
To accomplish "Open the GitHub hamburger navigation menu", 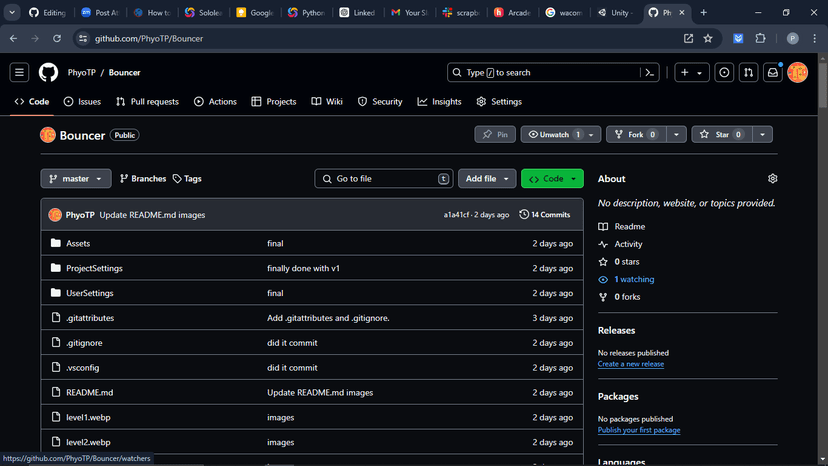I will click(x=19, y=72).
